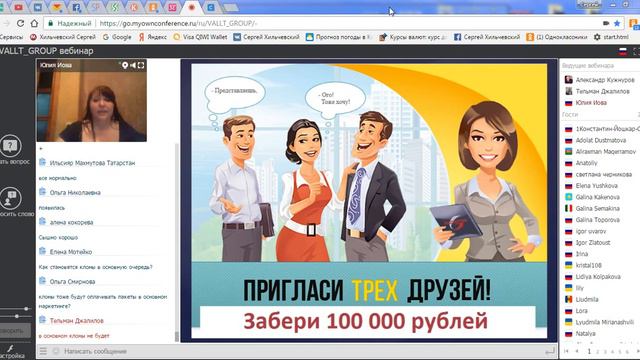Open the chat menu hamburger icon
Image resolution: width=640 pixels, height=360 pixels.
point(43,351)
